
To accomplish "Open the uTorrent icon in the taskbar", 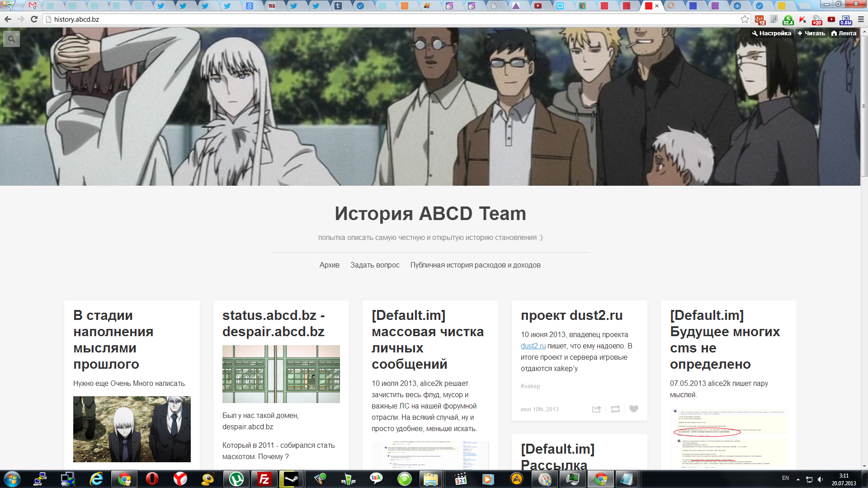I will coord(236,479).
